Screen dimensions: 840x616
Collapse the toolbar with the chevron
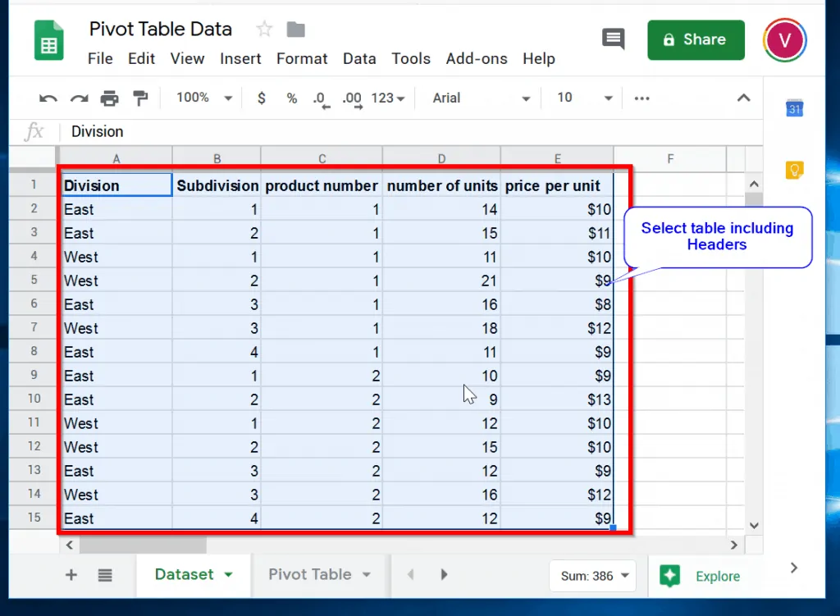point(743,97)
